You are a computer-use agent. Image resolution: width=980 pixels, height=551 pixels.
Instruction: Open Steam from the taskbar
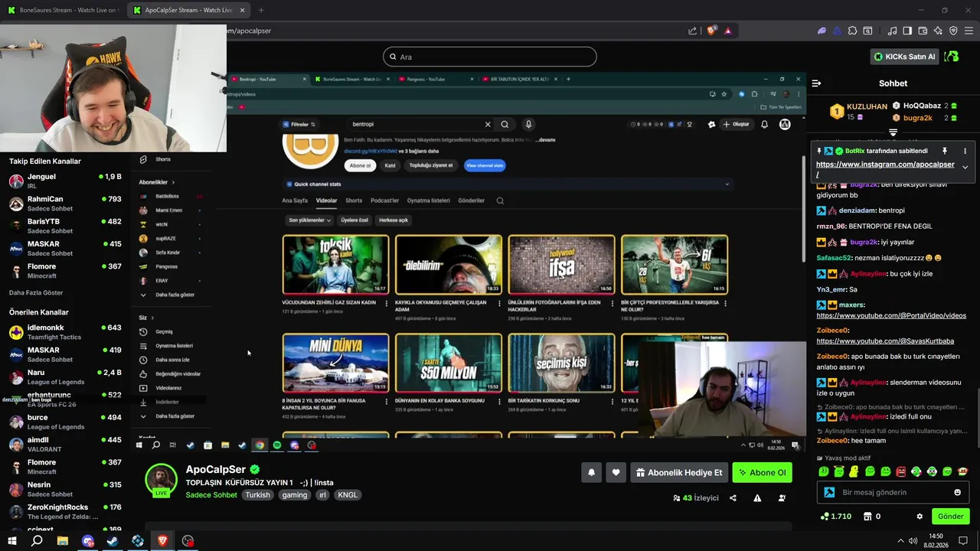point(113,541)
